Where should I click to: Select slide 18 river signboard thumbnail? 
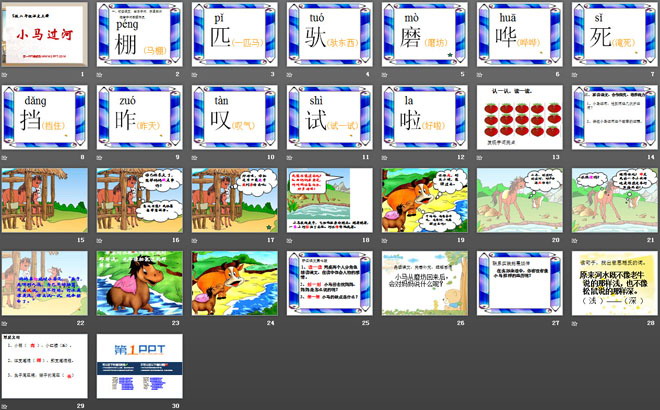click(330, 200)
